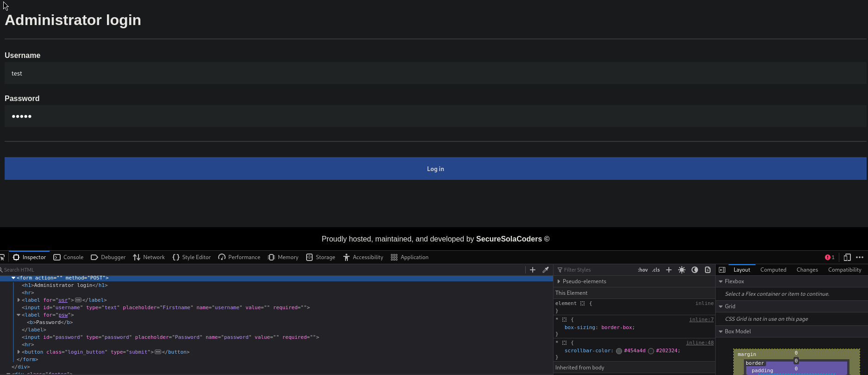Open the Application tab

point(409,257)
